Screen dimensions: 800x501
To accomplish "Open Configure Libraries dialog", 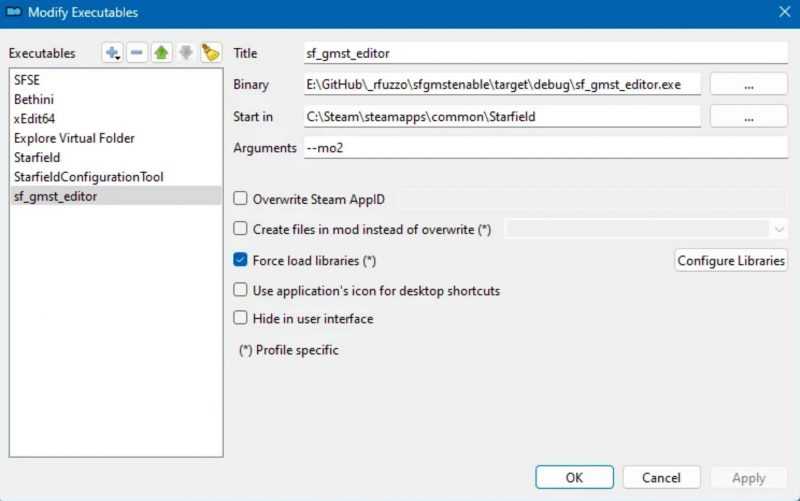I will pyautogui.click(x=731, y=260).
